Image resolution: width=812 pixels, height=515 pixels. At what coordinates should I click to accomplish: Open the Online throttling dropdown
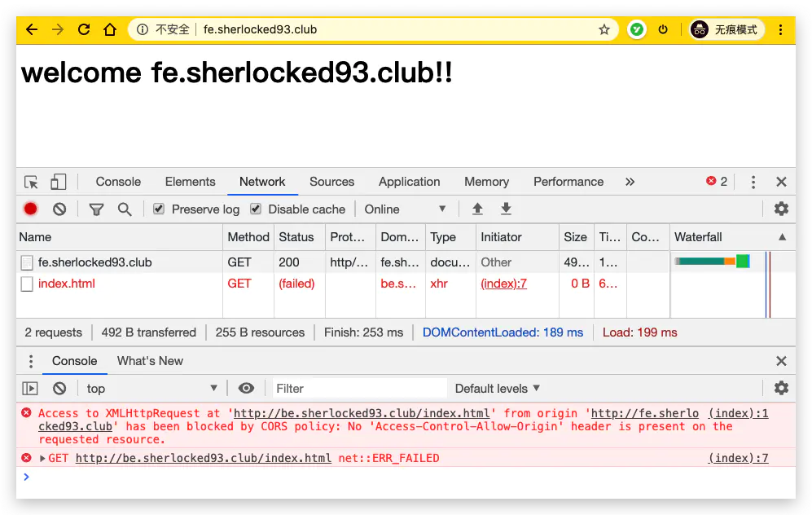tap(405, 209)
